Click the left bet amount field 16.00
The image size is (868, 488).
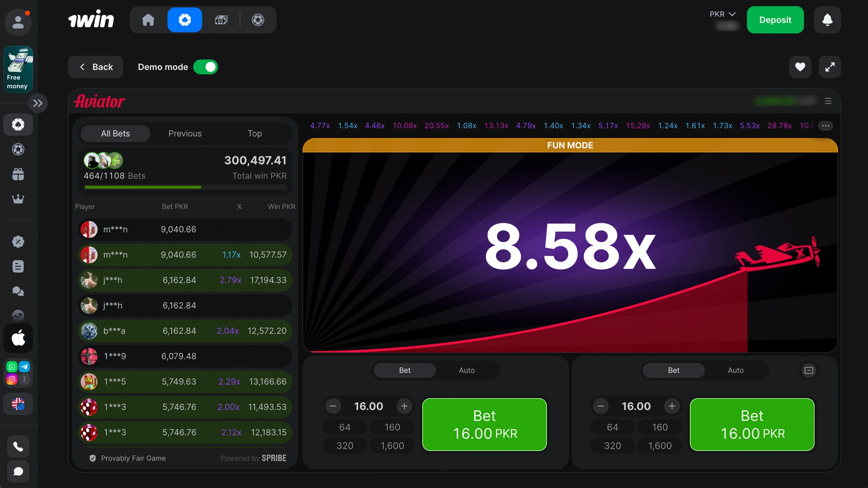[x=368, y=406]
